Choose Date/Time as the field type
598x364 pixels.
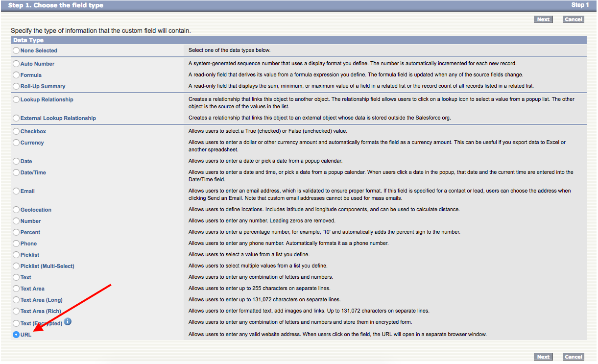[x=17, y=172]
